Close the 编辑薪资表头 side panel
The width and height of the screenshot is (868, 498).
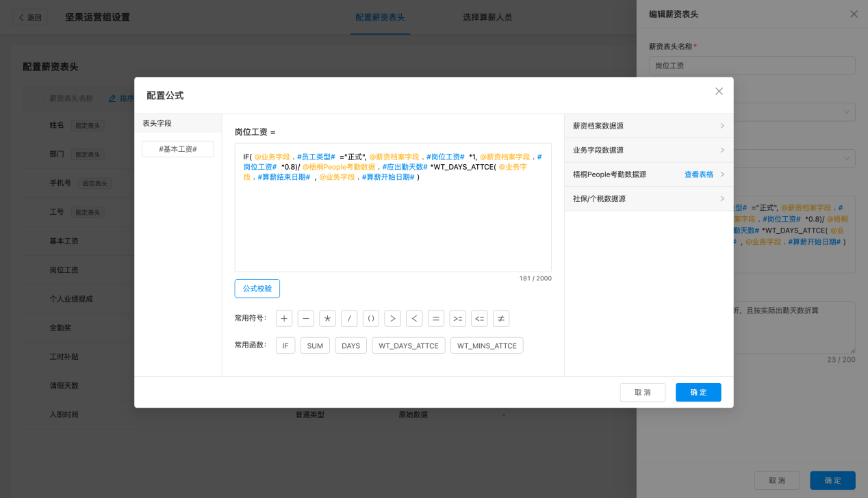pos(854,14)
